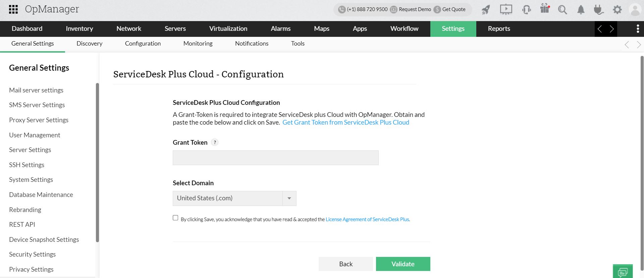Click the rocket quick-start icon
Image resolution: width=644 pixels, height=278 pixels.
[486, 10]
